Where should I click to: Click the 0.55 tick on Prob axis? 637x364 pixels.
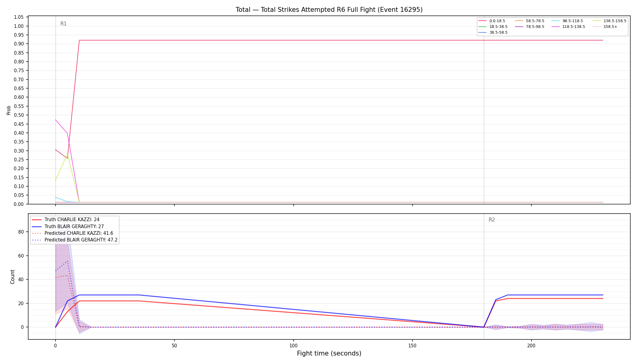[x=19, y=106]
